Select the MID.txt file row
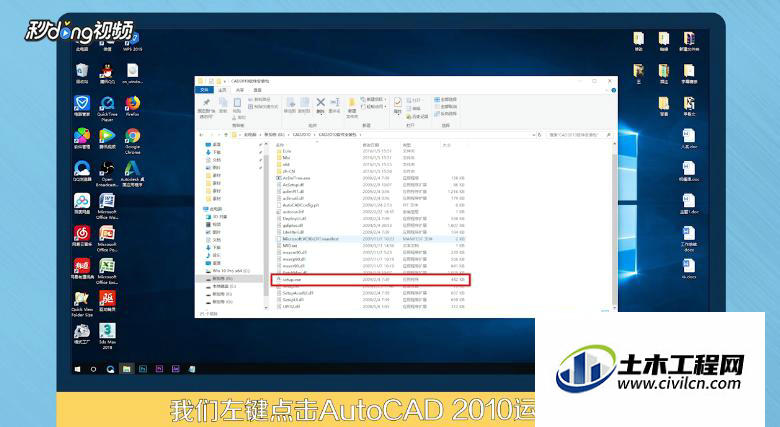The width and height of the screenshot is (780, 427). 369,245
